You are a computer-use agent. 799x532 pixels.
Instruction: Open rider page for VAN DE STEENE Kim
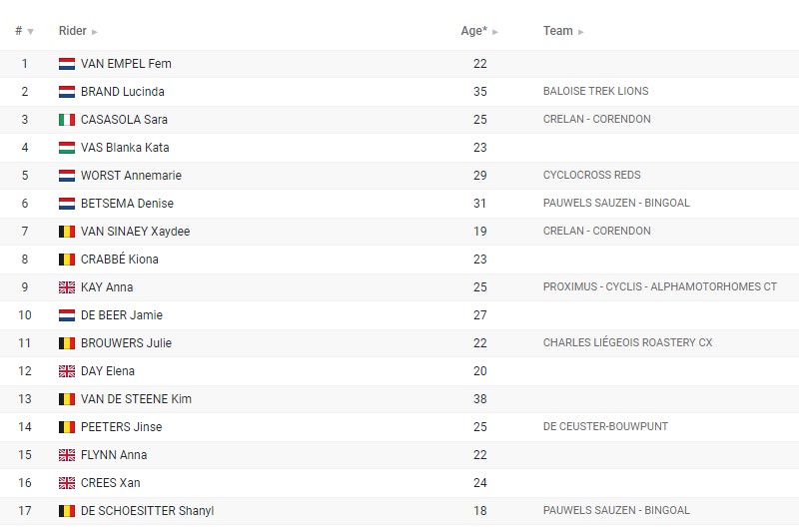coord(136,399)
